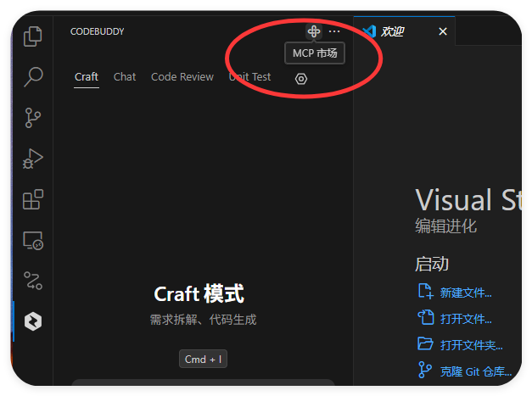Switch to the Craft tab
532x396 pixels.
coord(87,77)
